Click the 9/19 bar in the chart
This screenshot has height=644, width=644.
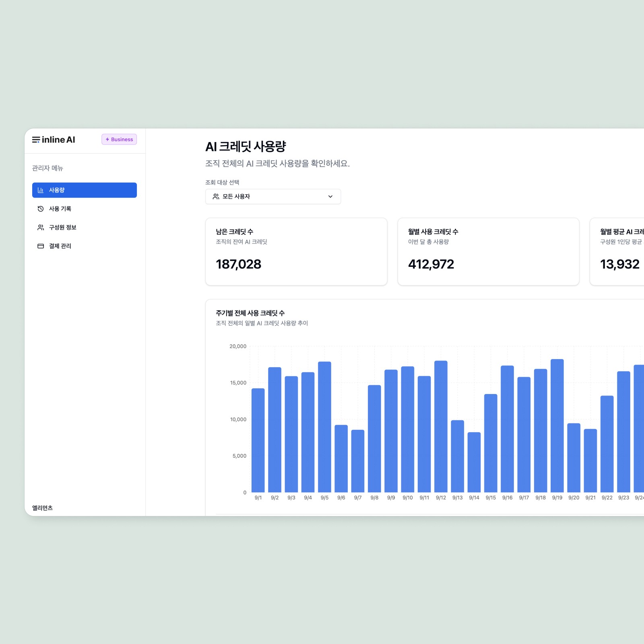pos(557,426)
